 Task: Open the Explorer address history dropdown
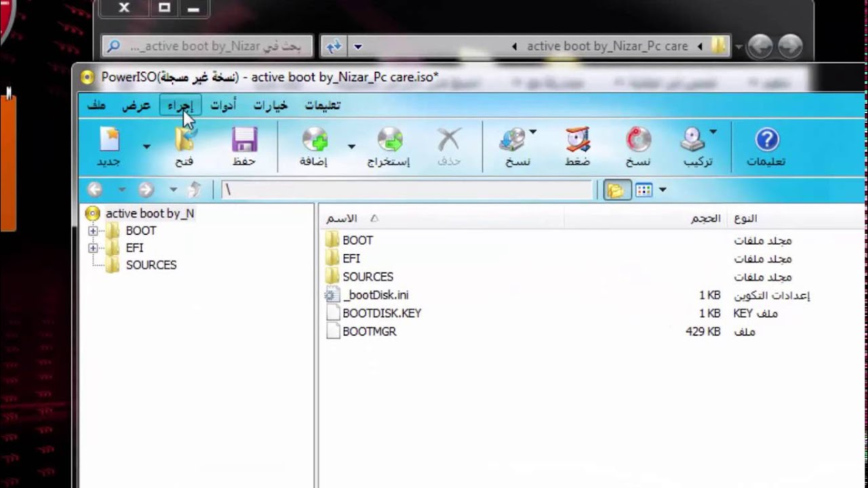[x=358, y=47]
